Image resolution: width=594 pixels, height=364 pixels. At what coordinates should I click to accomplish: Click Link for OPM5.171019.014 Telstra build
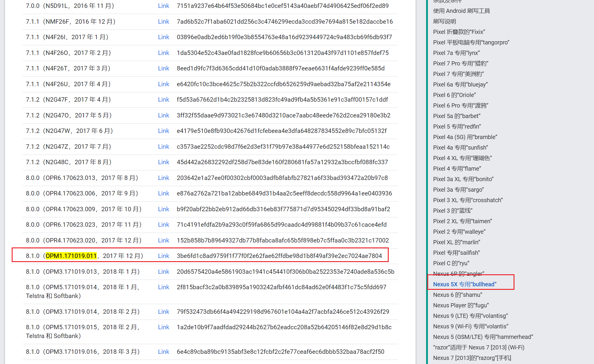(163, 287)
